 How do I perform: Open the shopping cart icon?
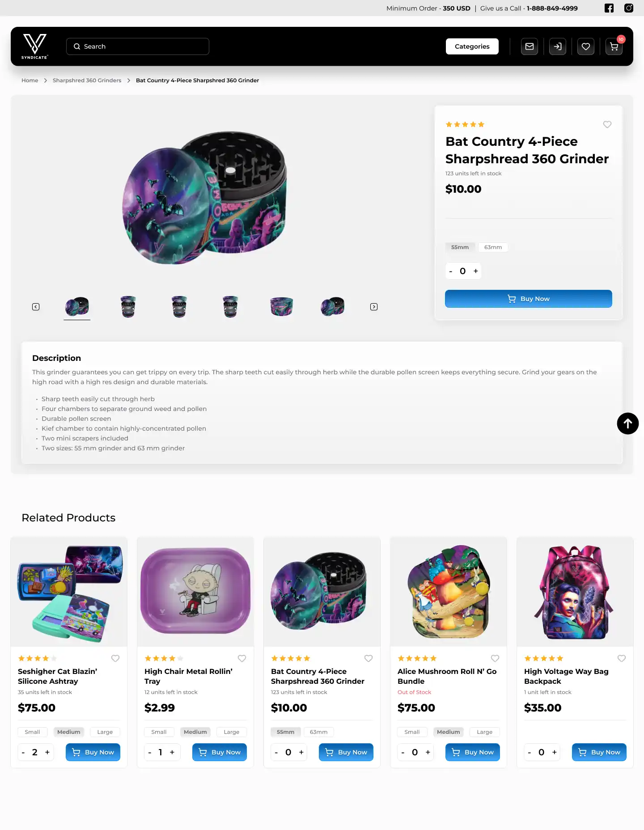point(614,47)
